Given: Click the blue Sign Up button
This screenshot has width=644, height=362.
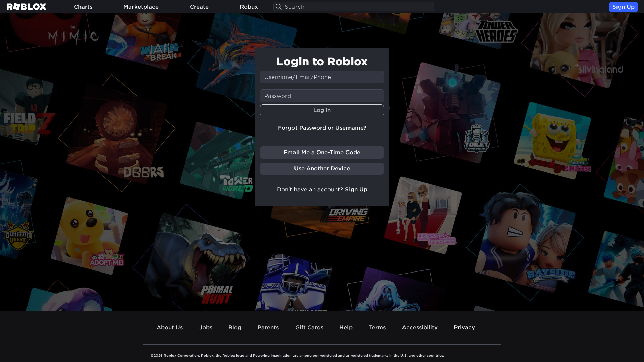Looking at the screenshot, I should [624, 7].
